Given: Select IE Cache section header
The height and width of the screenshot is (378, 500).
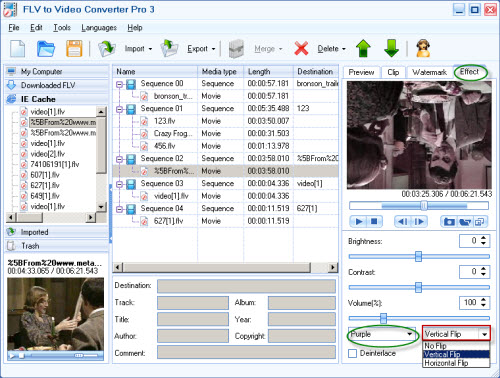Looking at the screenshot, I should click(x=57, y=99).
